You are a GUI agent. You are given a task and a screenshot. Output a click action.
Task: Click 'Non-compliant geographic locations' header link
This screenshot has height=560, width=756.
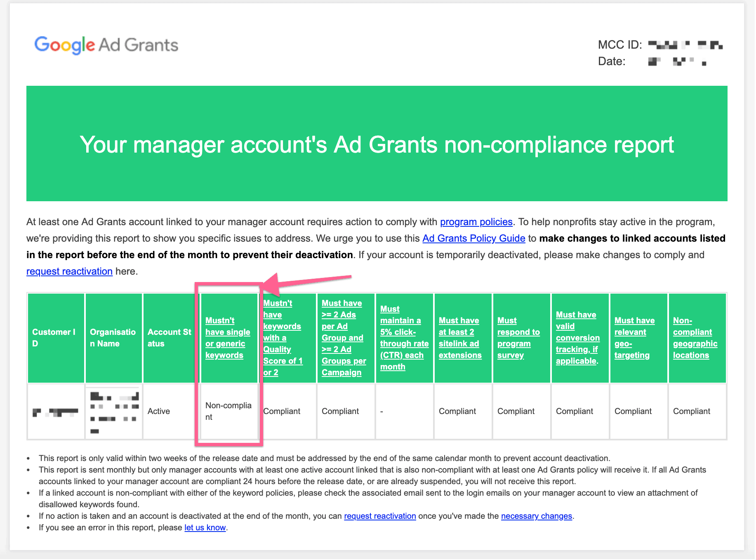click(695, 338)
